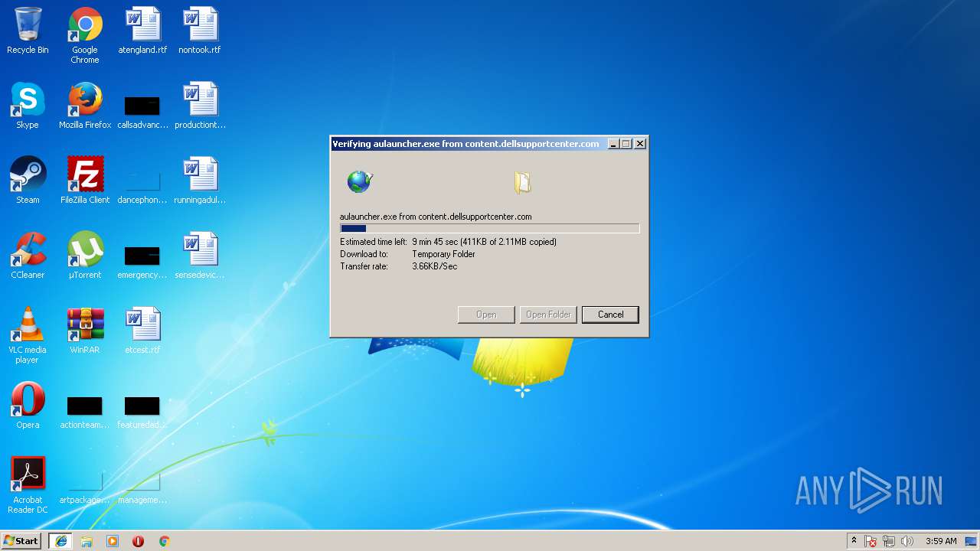Image resolution: width=980 pixels, height=551 pixels.
Task: Click the globe icon in download dialog
Action: pyautogui.click(x=359, y=181)
